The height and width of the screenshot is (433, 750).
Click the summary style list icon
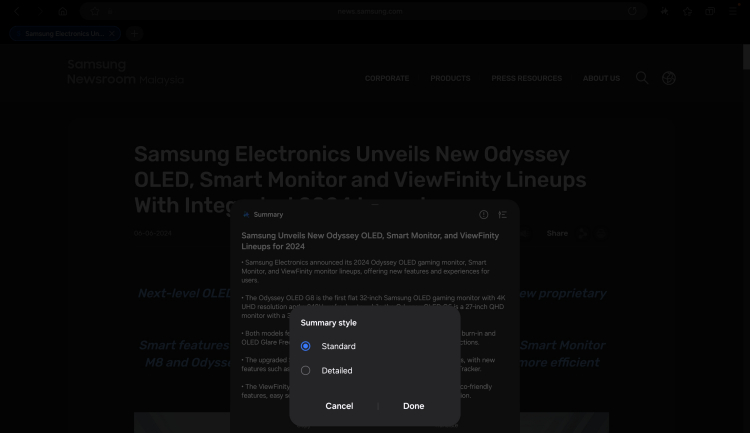(502, 214)
